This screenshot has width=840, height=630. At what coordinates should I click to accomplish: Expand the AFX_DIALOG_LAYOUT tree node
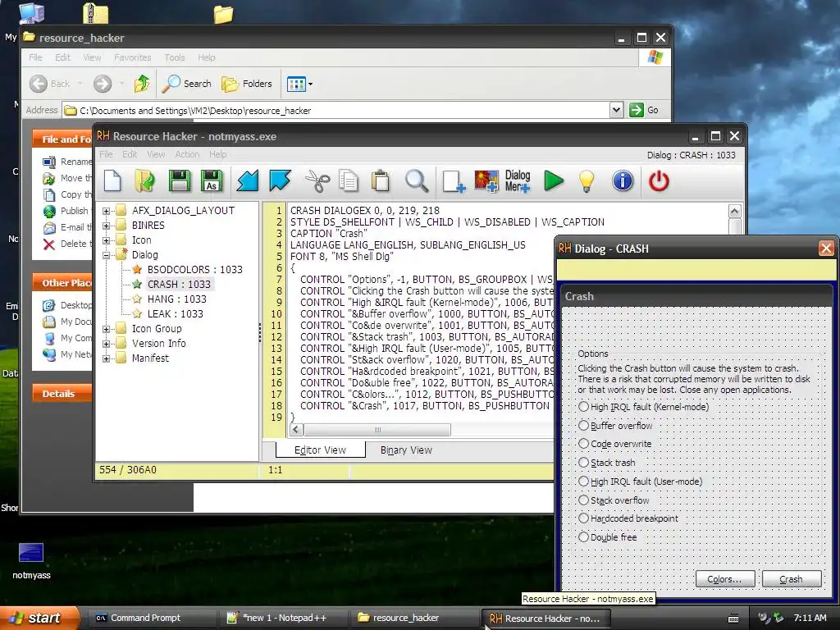(106, 211)
